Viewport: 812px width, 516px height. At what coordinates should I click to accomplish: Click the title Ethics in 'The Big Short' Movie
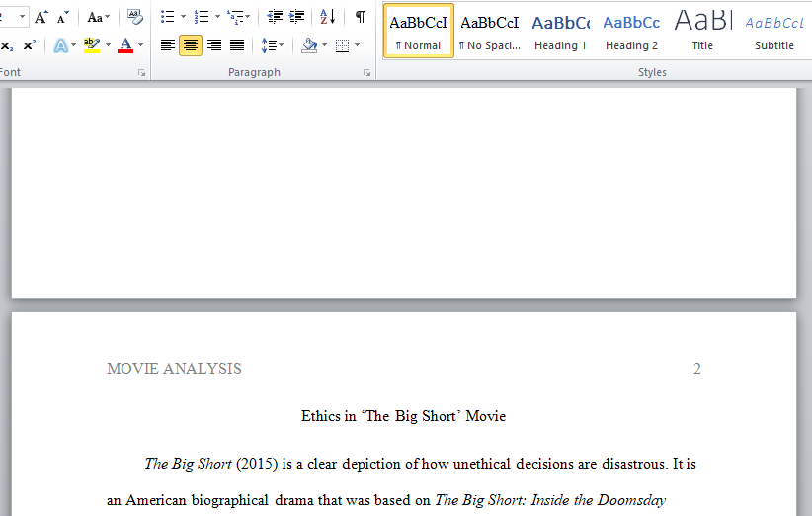point(403,416)
